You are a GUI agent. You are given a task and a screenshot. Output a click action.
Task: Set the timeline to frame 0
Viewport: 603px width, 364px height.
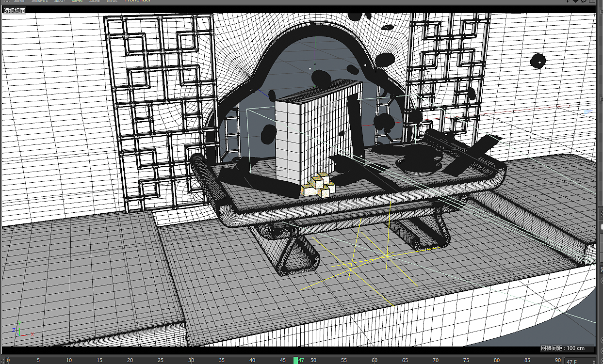pos(8,361)
